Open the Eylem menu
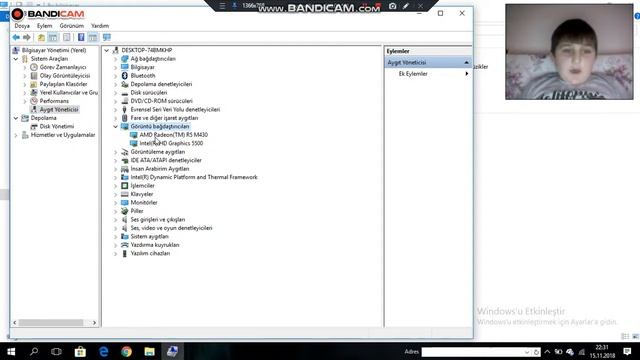 [44, 26]
